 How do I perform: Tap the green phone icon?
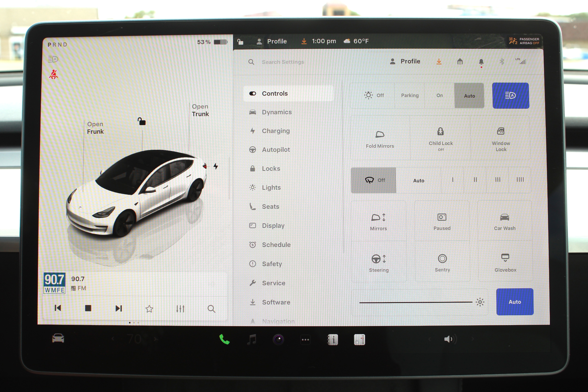(x=224, y=339)
